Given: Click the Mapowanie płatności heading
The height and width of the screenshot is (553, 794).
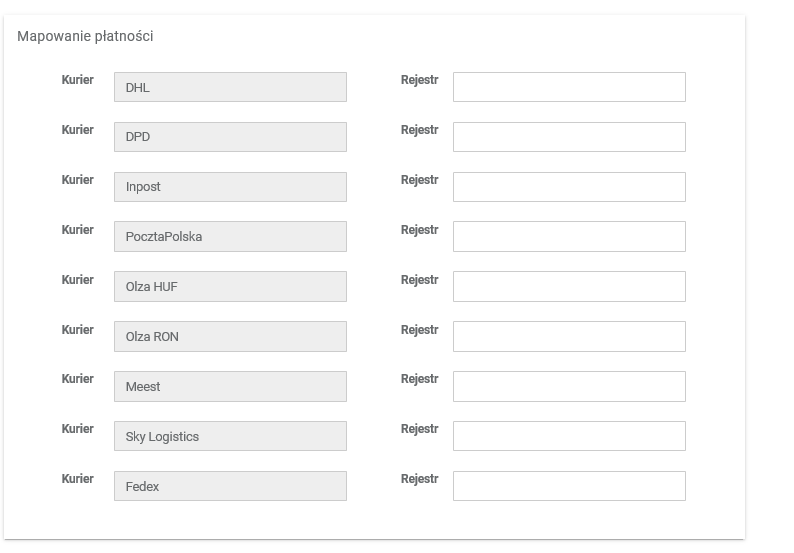Looking at the screenshot, I should click(85, 37).
